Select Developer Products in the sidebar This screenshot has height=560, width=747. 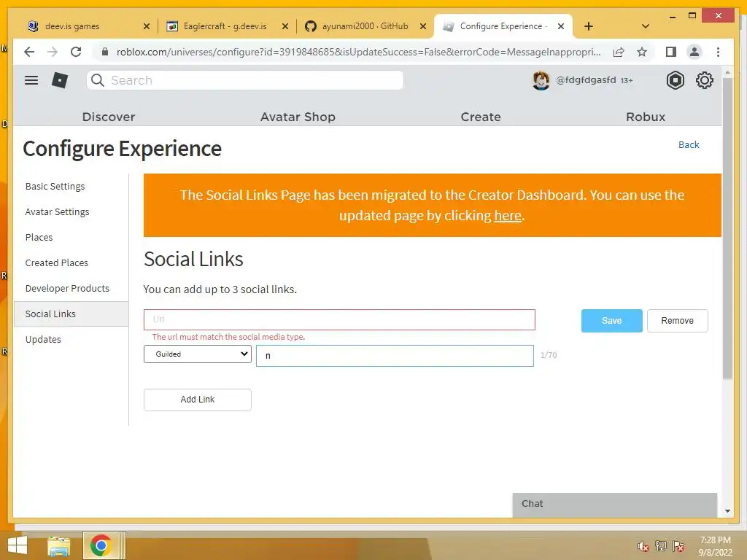tap(67, 288)
